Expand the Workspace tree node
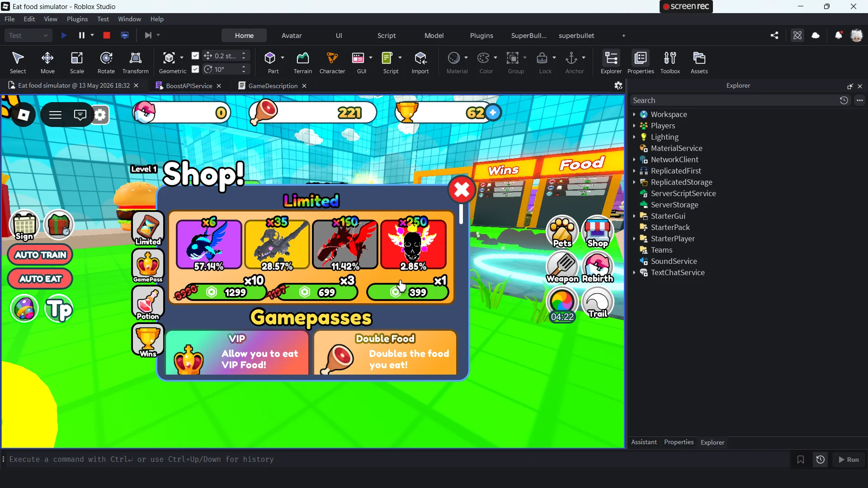The width and height of the screenshot is (868, 488). 634,114
